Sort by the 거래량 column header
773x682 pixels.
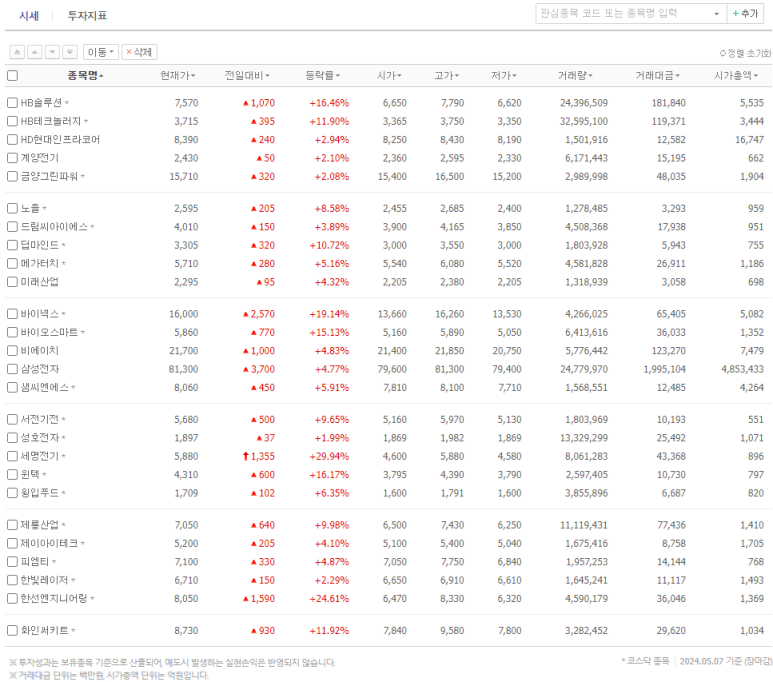pos(575,75)
